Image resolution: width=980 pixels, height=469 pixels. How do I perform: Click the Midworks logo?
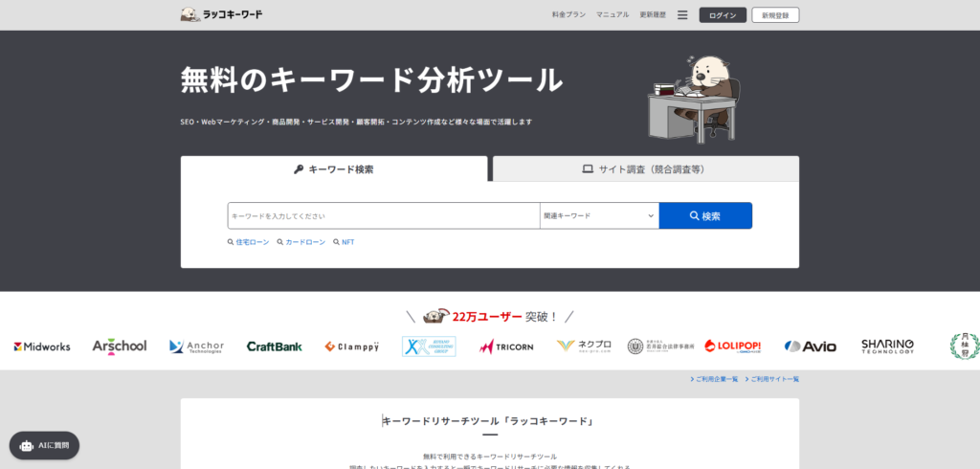pyautogui.click(x=42, y=346)
